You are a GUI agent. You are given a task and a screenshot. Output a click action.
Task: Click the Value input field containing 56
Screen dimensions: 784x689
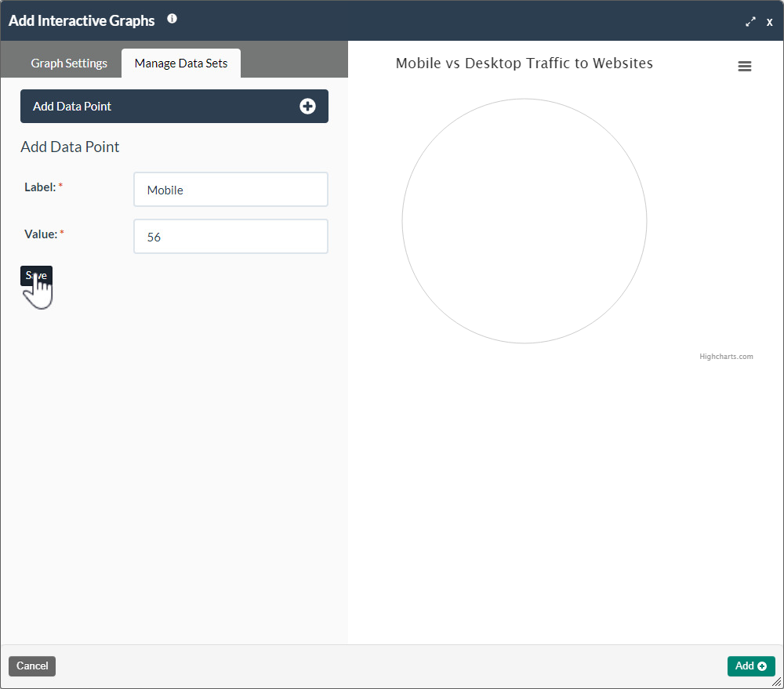230,237
